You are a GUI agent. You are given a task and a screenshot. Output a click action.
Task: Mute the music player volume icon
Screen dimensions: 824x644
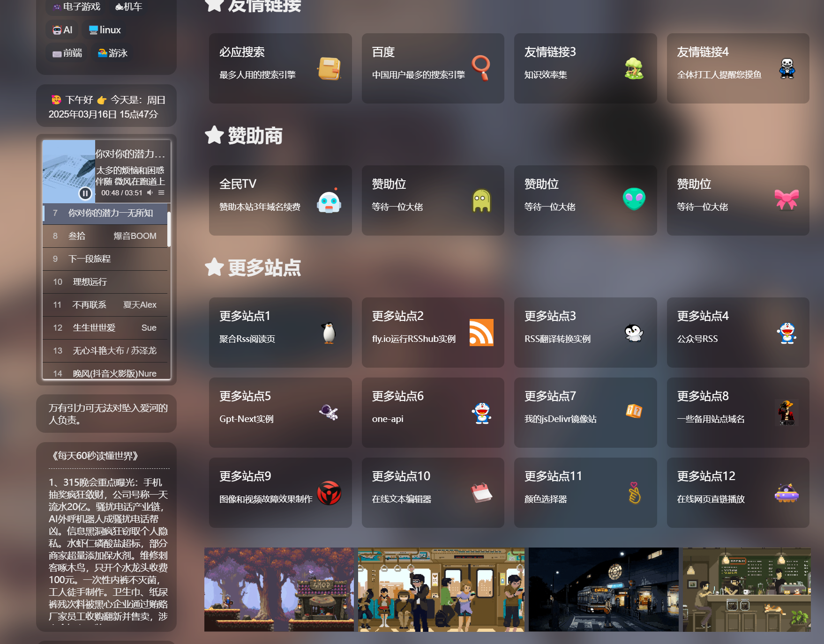coord(150,192)
